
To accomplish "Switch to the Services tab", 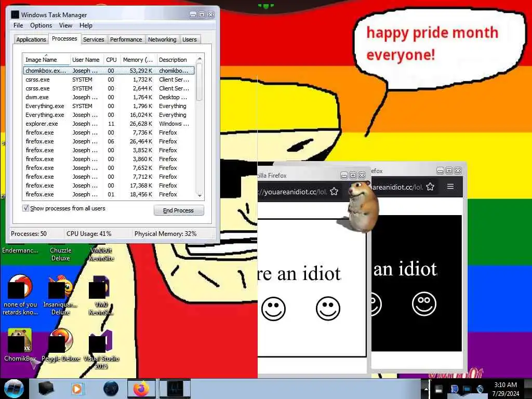I will [x=94, y=39].
